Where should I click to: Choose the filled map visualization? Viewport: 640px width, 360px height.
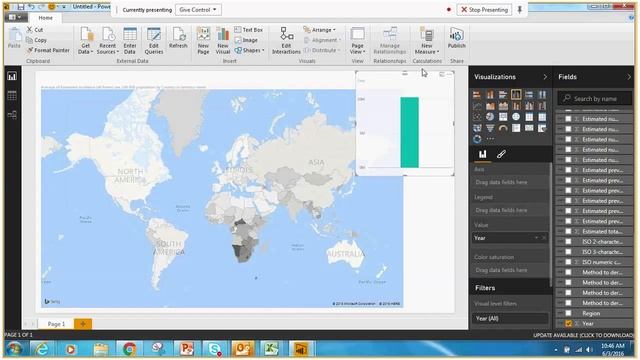(x=477, y=128)
